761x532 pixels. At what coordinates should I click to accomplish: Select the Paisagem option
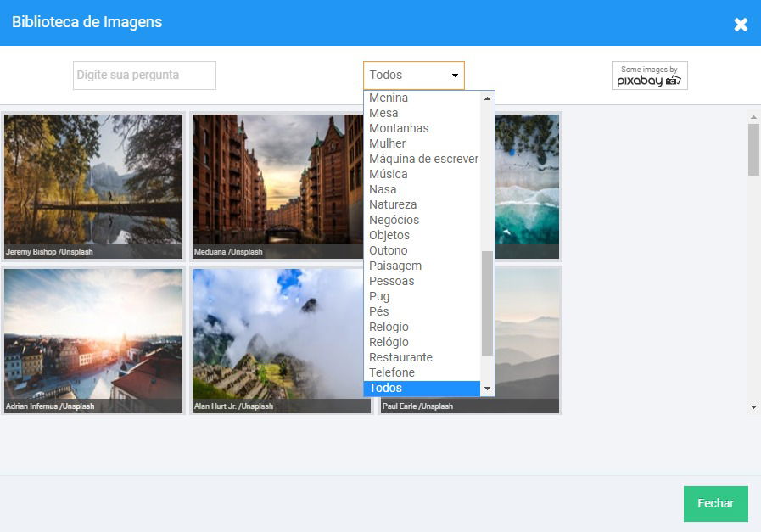(422, 266)
